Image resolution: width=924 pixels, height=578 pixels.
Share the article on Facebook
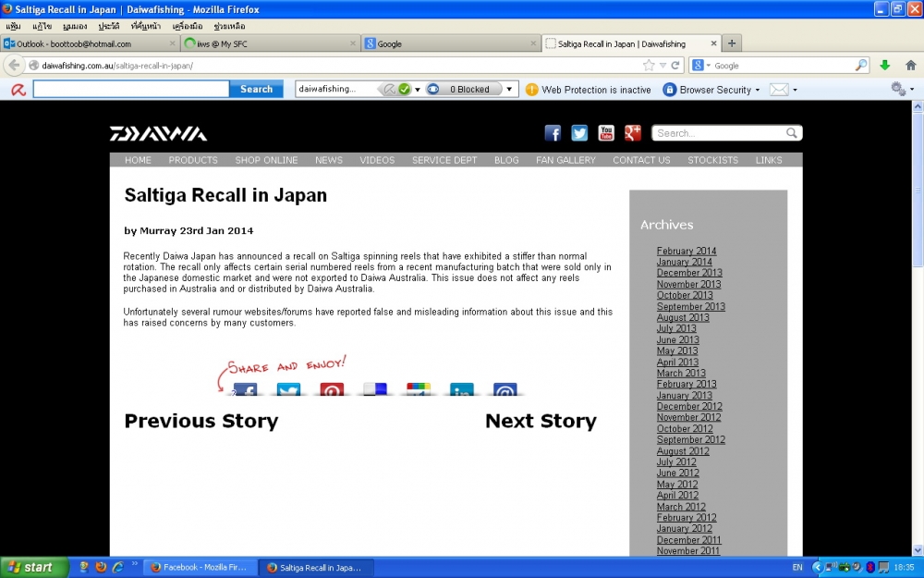[245, 389]
